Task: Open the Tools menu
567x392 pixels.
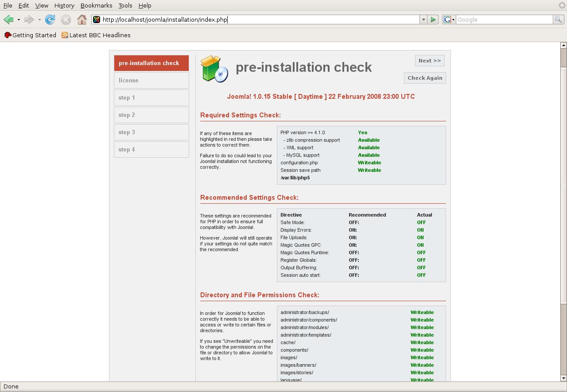Action: [125, 5]
